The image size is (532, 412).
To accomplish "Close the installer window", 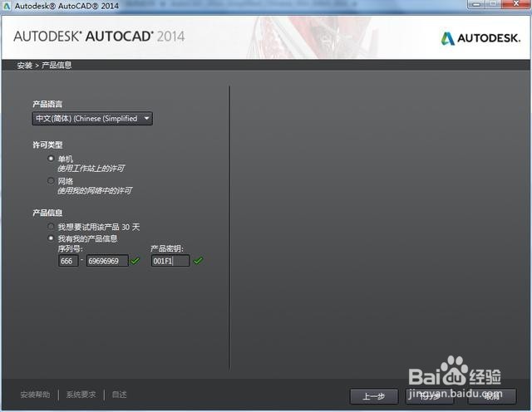I will pyautogui.click(x=515, y=4).
